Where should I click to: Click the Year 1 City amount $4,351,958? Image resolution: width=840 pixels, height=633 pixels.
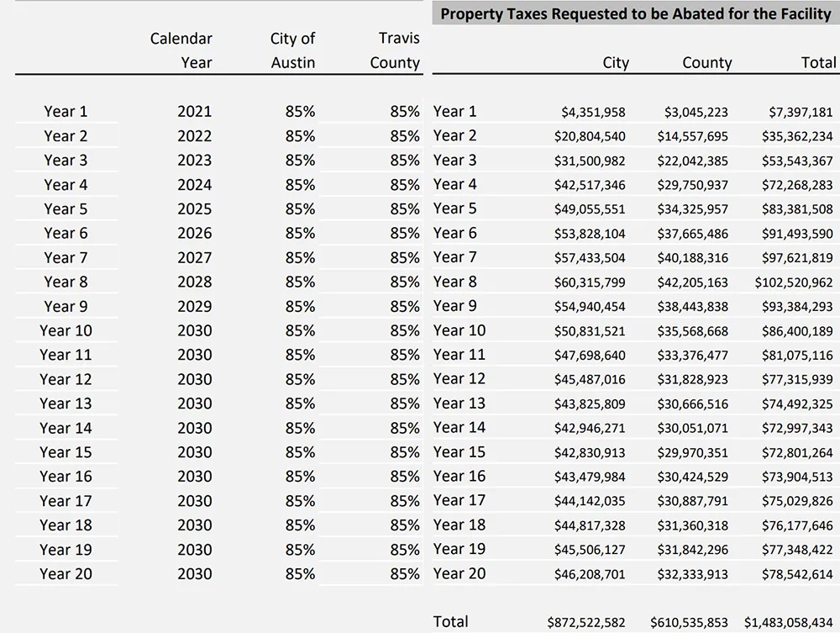(x=593, y=113)
